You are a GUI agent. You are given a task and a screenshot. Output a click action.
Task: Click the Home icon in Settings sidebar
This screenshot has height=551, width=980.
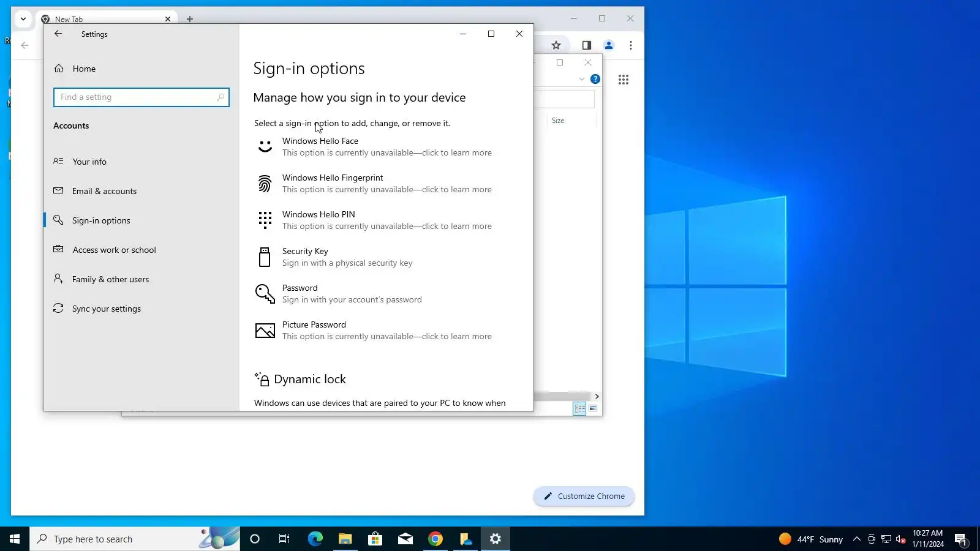[59, 69]
